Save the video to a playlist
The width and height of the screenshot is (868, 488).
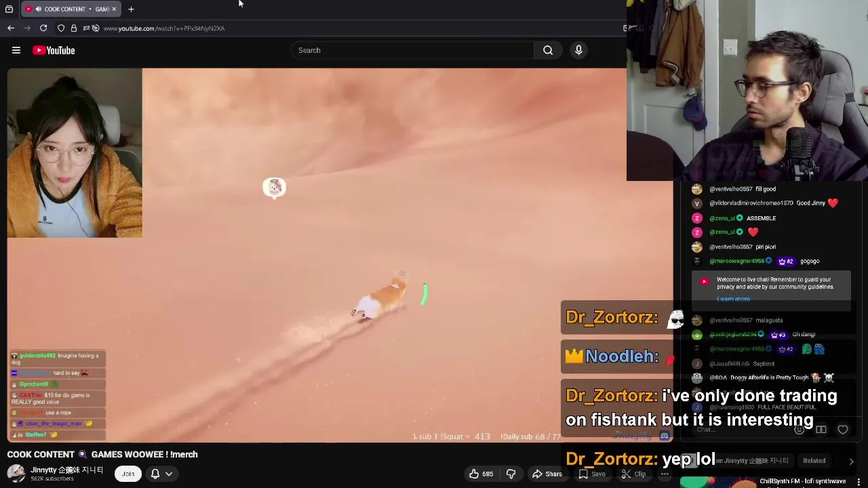click(592, 474)
